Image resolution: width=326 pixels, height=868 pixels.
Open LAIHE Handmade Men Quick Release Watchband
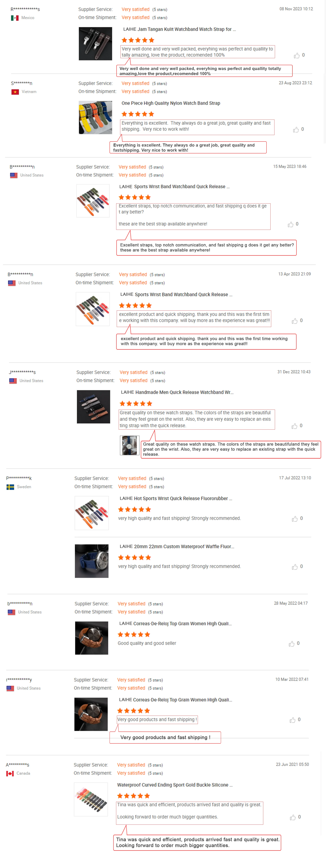coord(177,392)
